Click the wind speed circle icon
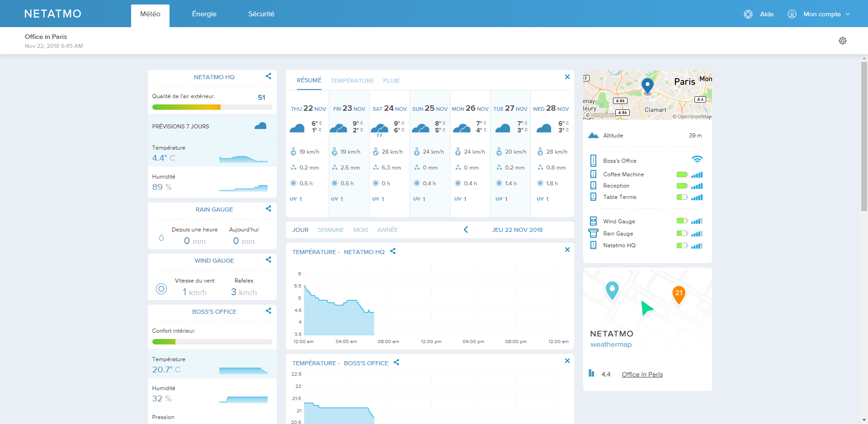The image size is (868, 424). point(161,289)
